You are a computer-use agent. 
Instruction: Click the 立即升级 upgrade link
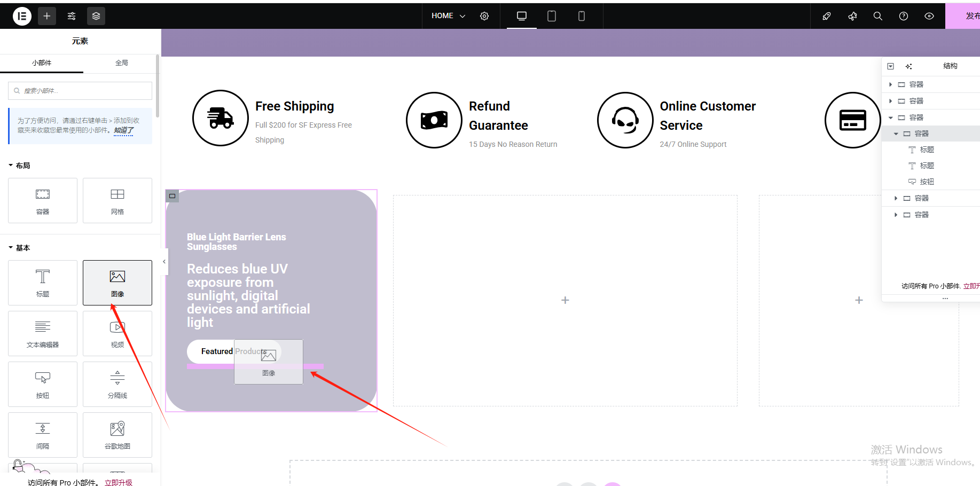pos(119,482)
